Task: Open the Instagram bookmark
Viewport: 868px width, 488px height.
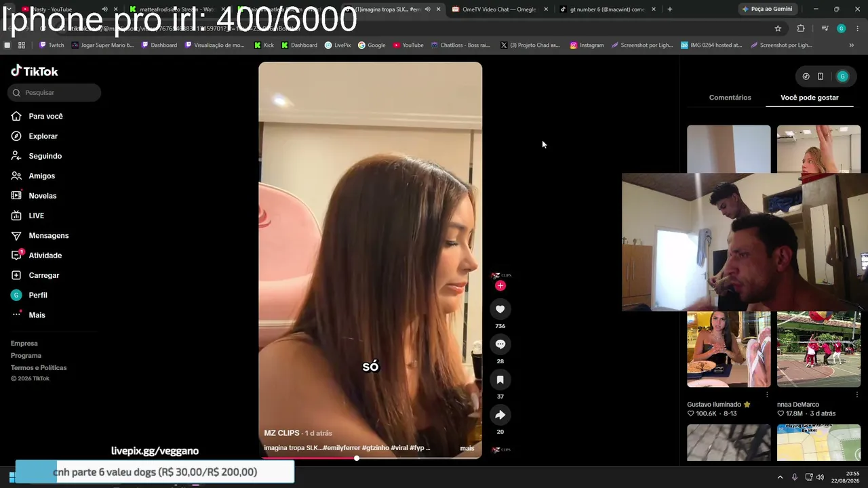Action: click(x=587, y=45)
